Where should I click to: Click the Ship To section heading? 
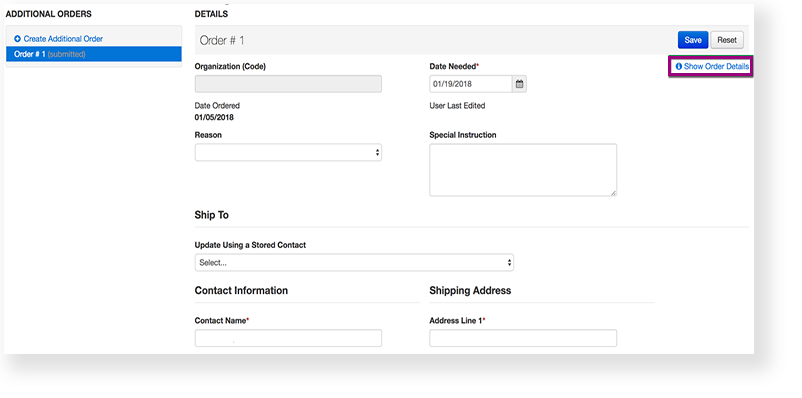[x=211, y=215]
